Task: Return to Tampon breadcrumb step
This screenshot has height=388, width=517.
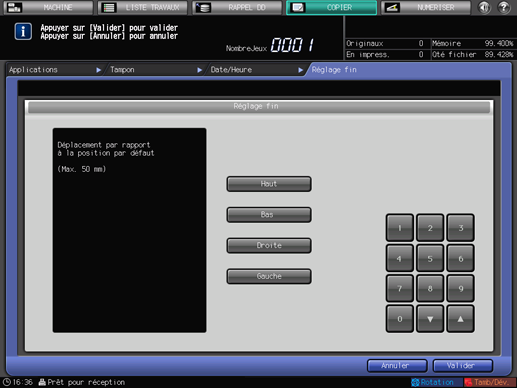Action: [122, 70]
